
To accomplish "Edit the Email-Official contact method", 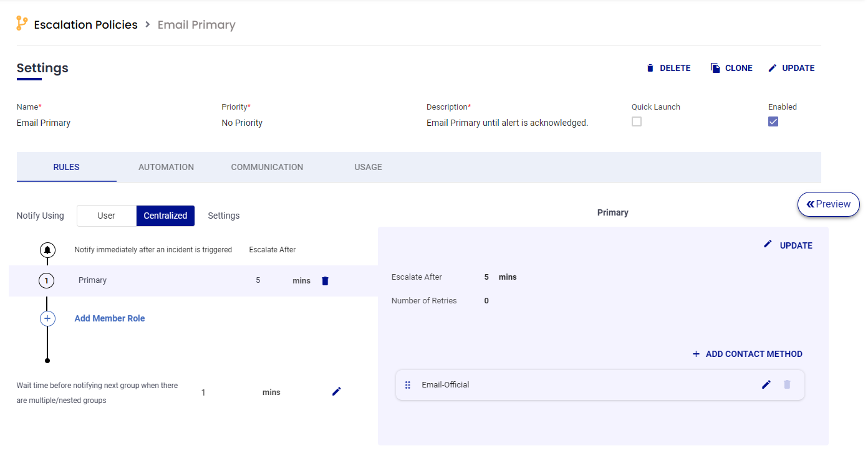I will pyautogui.click(x=766, y=384).
